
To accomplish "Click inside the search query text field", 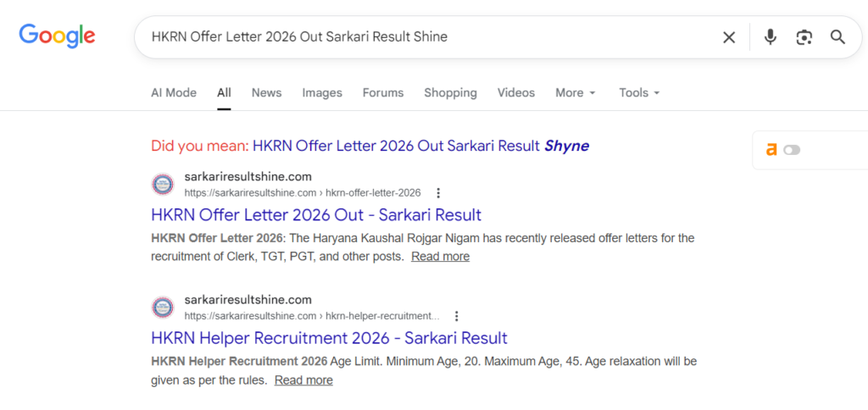I will coord(424,37).
